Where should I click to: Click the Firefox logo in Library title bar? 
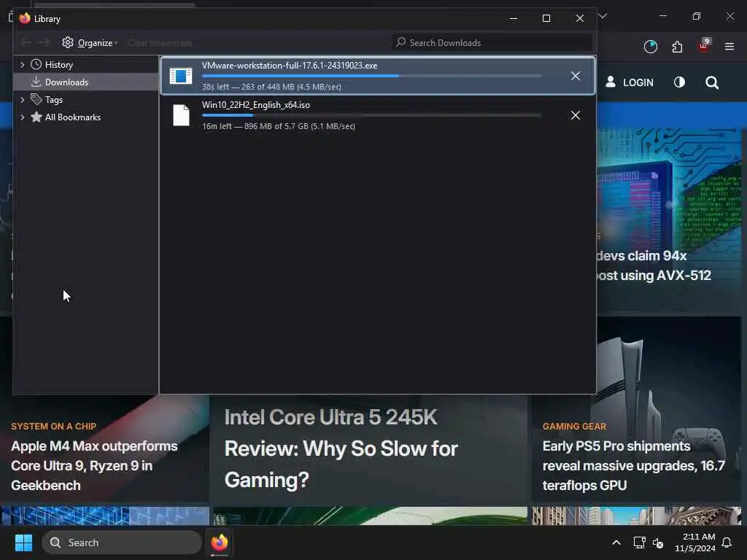pyautogui.click(x=25, y=18)
